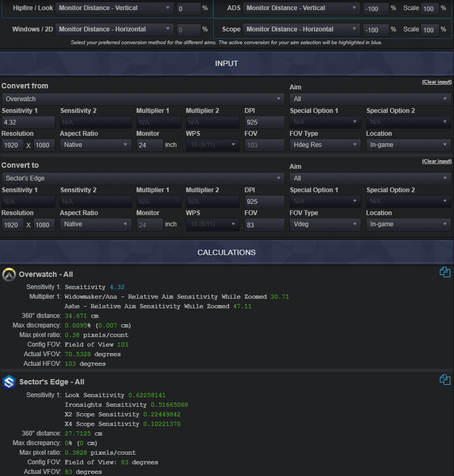The width and height of the screenshot is (454, 476).
Task: Copy Sector's Edge calculation results icon
Action: (445, 380)
